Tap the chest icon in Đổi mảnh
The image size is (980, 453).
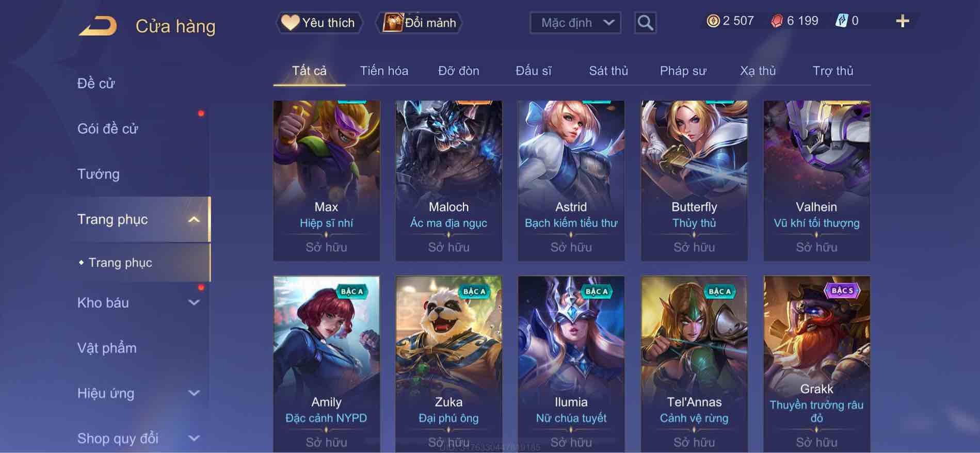point(393,22)
